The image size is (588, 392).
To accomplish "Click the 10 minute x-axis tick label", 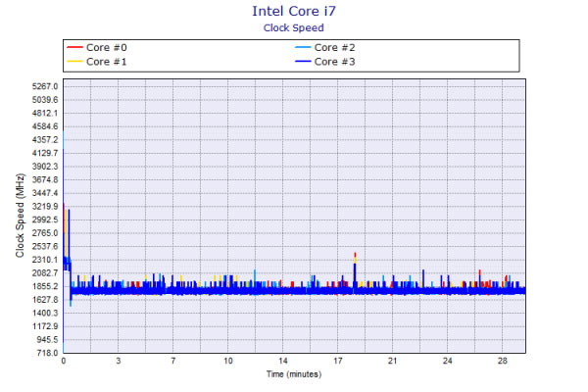I will click(x=228, y=361).
